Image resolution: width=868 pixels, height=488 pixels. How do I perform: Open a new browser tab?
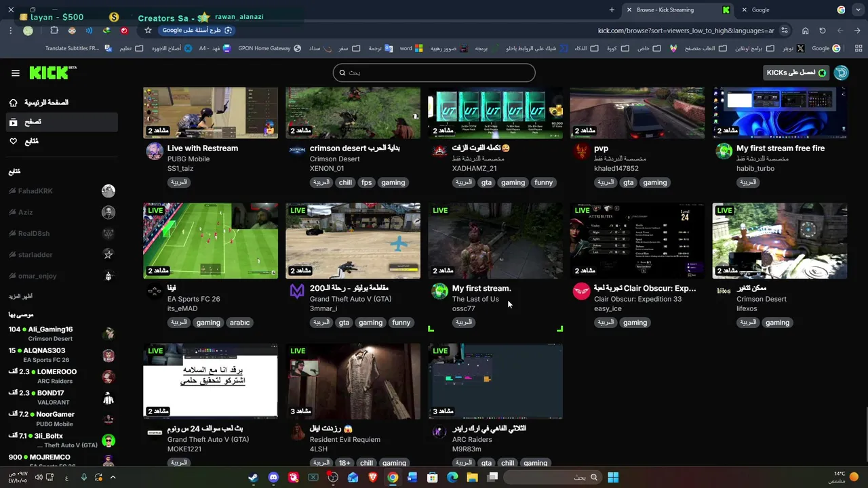(x=612, y=9)
